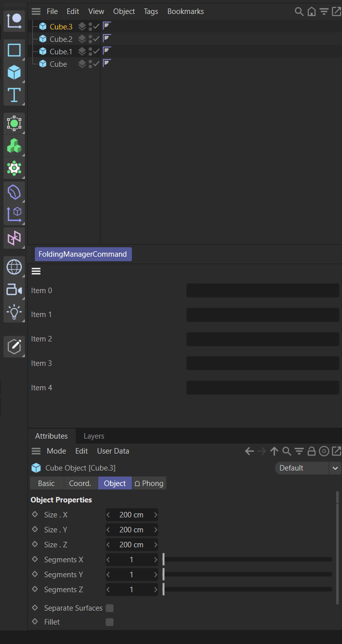342x644 pixels.
Task: Click the green cloner cubes icon
Action: click(14, 146)
